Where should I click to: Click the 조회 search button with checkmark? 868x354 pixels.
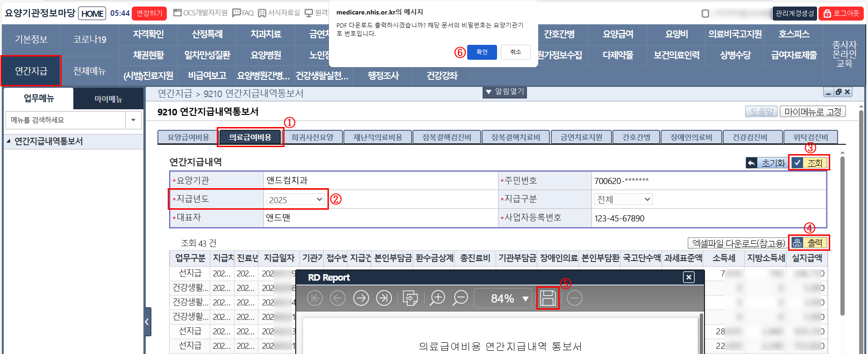(809, 163)
